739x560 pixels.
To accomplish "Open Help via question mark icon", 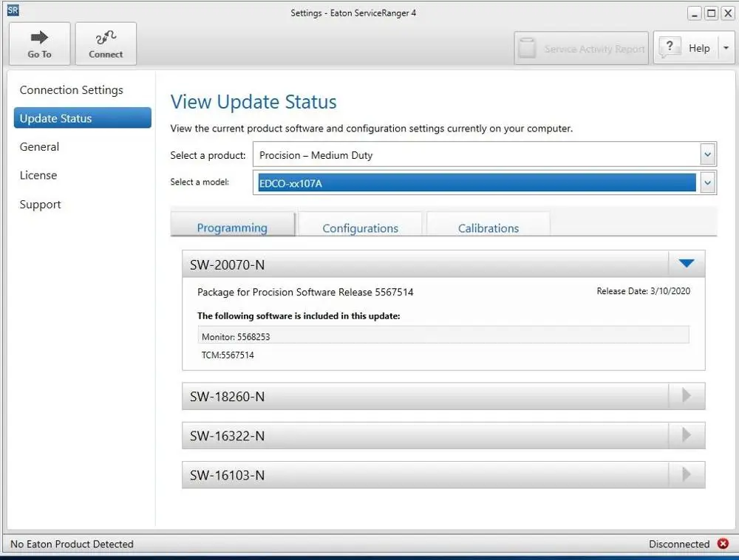I will [670, 47].
